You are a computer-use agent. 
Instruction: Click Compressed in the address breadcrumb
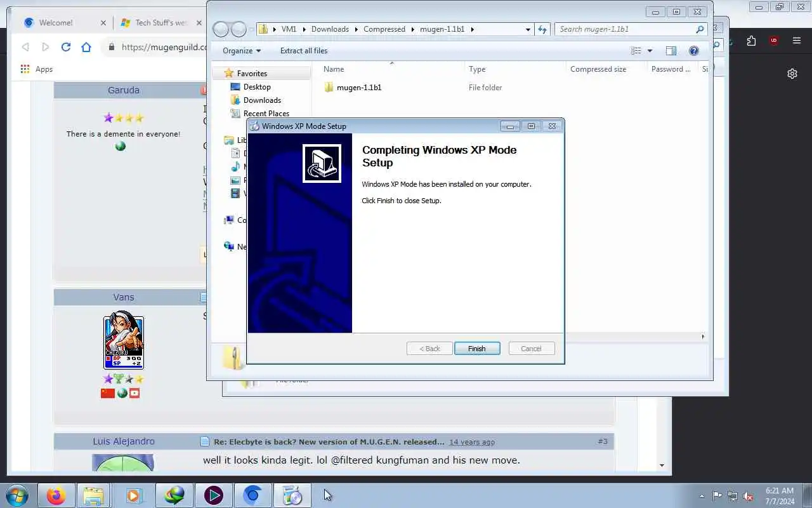(x=384, y=29)
